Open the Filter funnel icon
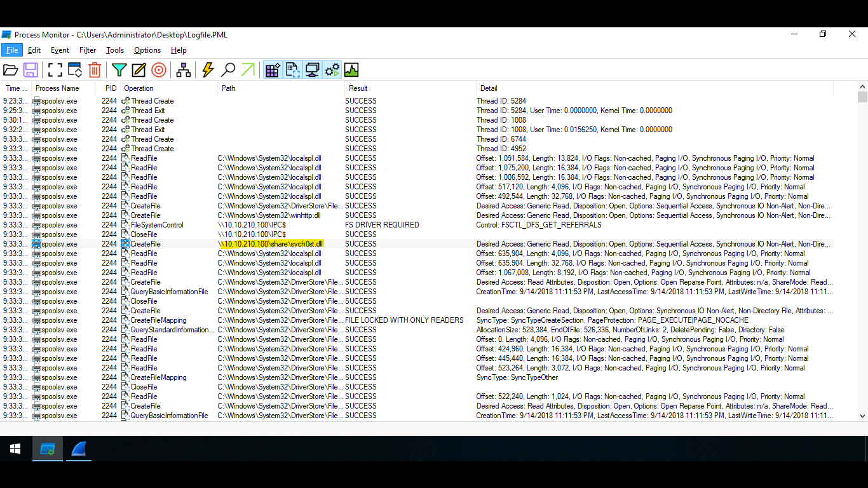The height and width of the screenshot is (488, 868). pyautogui.click(x=119, y=70)
